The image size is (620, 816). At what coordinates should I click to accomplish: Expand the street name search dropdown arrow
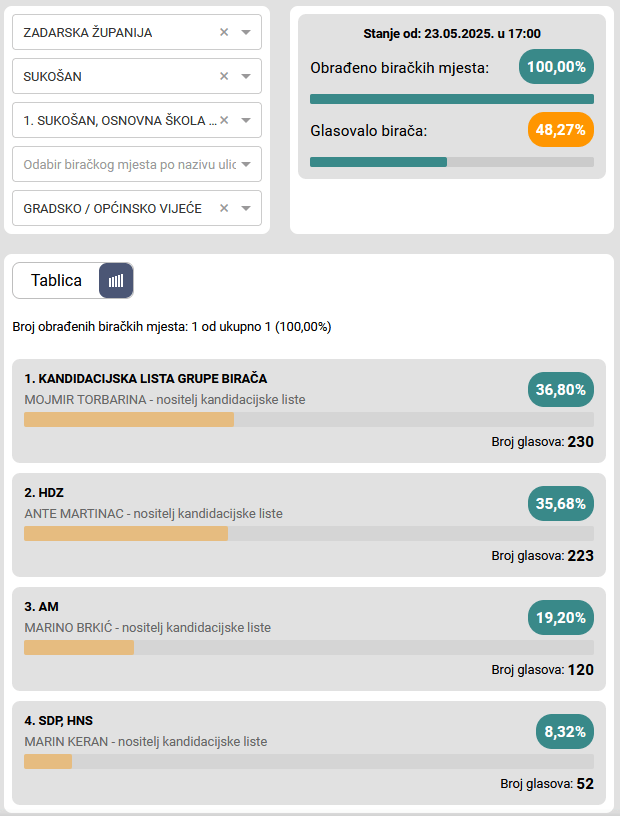245,164
